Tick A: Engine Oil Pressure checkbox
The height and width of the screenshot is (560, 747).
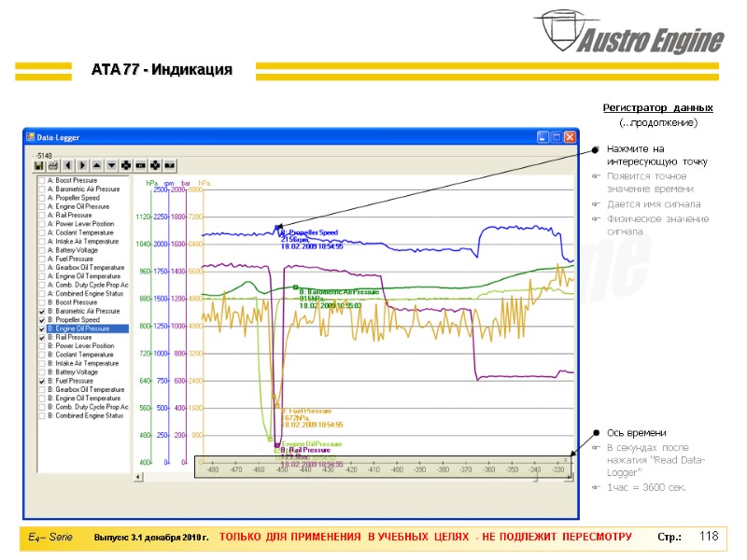tap(42, 207)
